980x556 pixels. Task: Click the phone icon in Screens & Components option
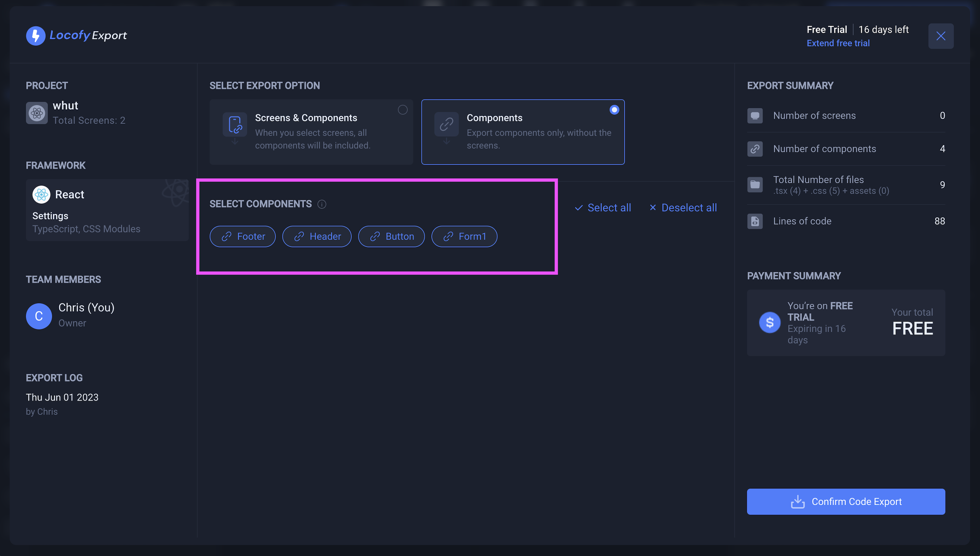pyautogui.click(x=235, y=125)
